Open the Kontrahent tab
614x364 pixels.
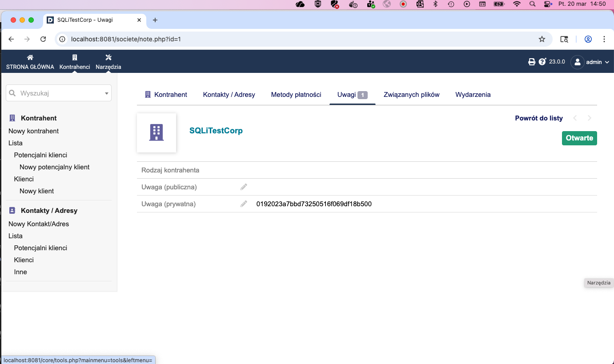pyautogui.click(x=166, y=95)
